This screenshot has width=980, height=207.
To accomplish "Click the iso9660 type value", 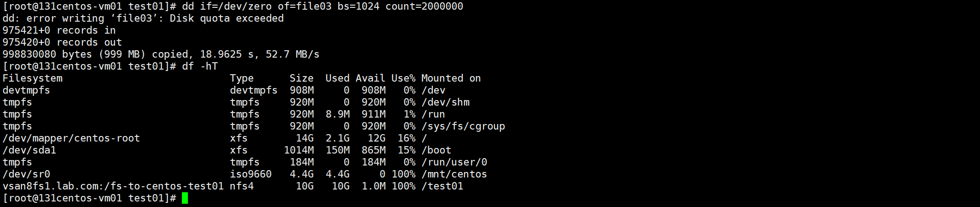I will point(251,174).
